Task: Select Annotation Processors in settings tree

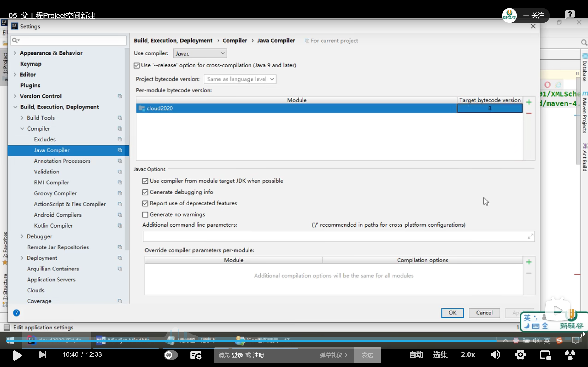Action: click(x=62, y=161)
